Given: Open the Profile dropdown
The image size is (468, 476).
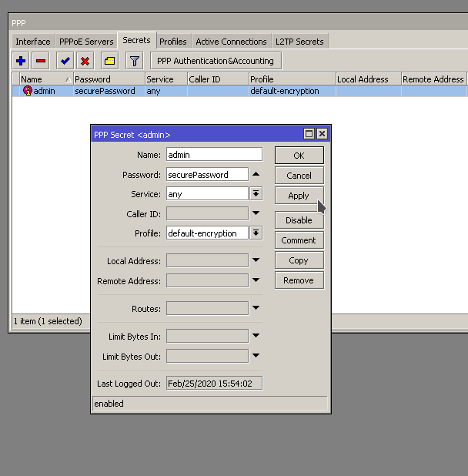Looking at the screenshot, I should pos(256,233).
